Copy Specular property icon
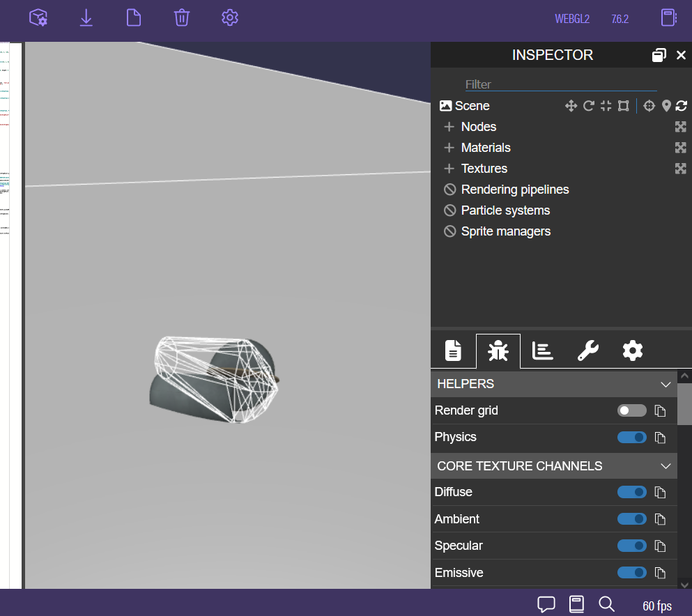This screenshot has height=616, width=692. point(660,546)
